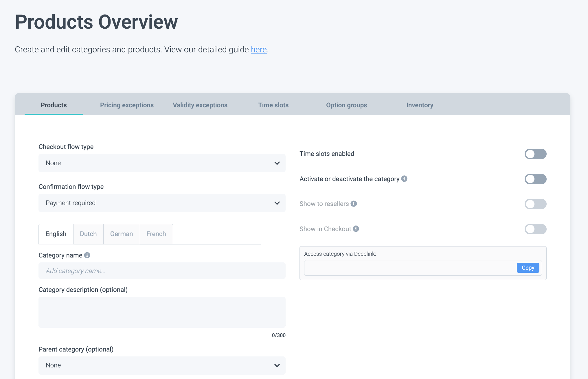Enable the Time slots enabled toggle
This screenshot has width=588, height=379.
535,154
